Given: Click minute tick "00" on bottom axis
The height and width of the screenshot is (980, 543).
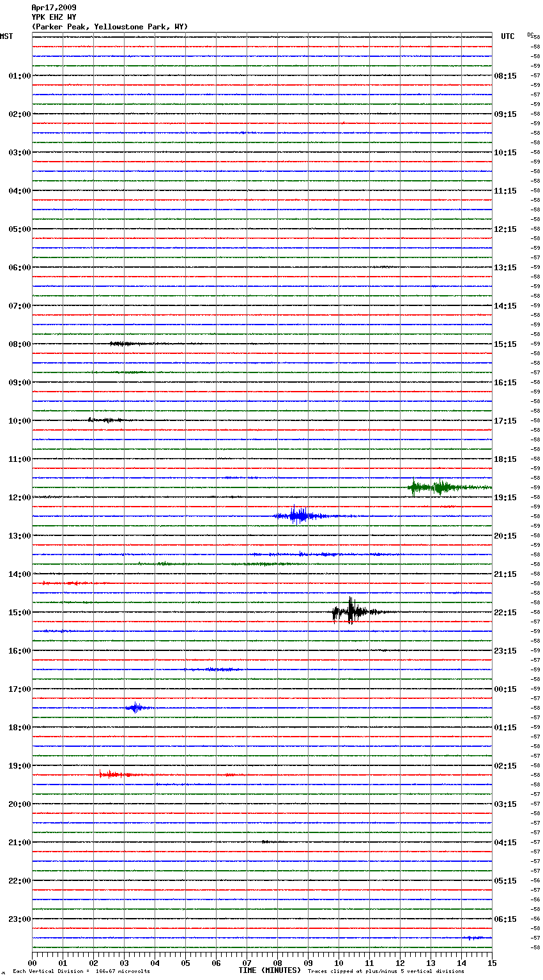Looking at the screenshot, I should (32, 963).
